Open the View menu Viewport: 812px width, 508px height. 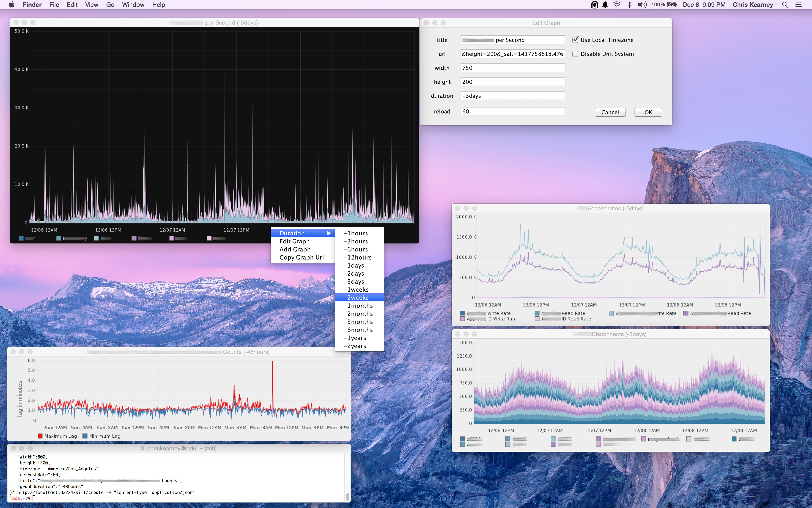coord(92,5)
